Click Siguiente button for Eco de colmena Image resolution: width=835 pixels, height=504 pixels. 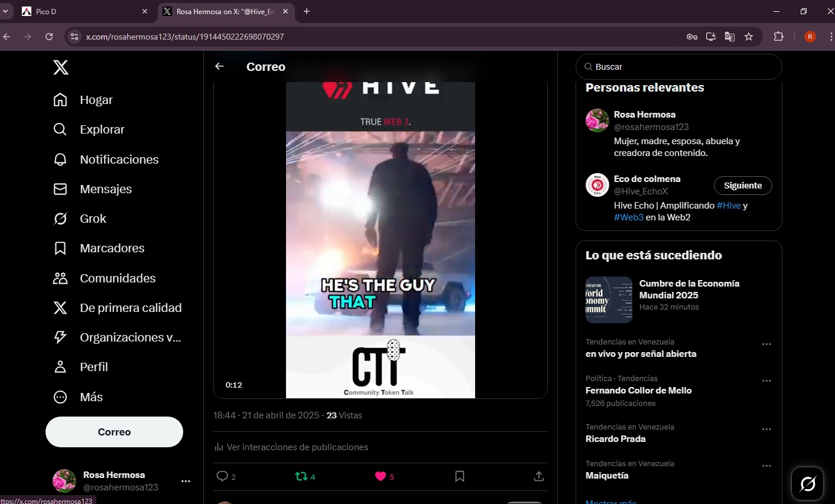tap(743, 186)
